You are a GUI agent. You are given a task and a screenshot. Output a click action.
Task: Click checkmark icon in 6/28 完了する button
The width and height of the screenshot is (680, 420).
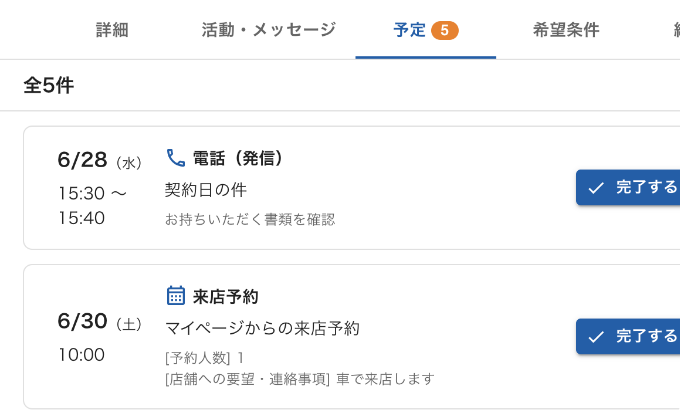[596, 188]
